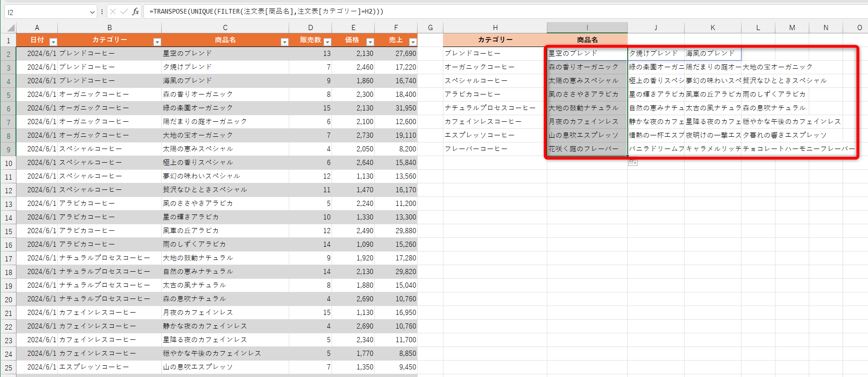Screen dimensions: 868x377
Task: Click cell H7 カフェインレスコーヒー
Action: coord(495,122)
